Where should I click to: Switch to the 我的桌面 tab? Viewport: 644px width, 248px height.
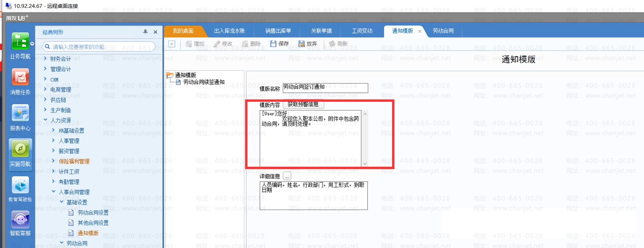click(x=183, y=31)
